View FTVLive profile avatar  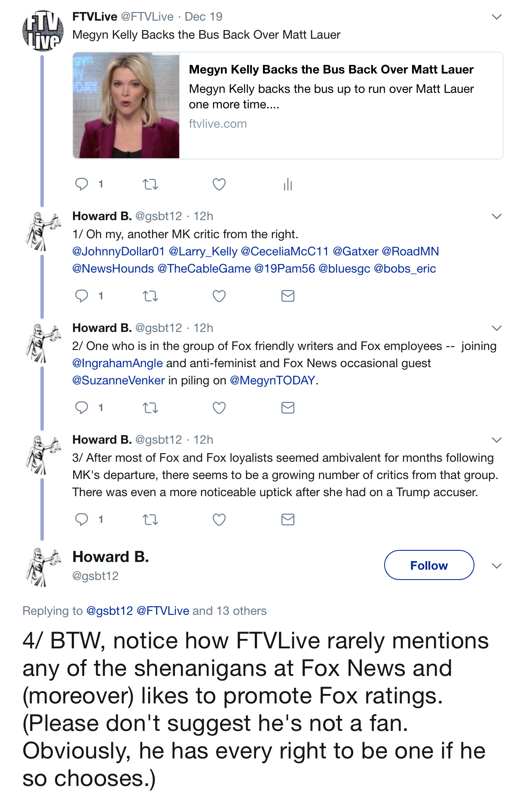point(43,31)
